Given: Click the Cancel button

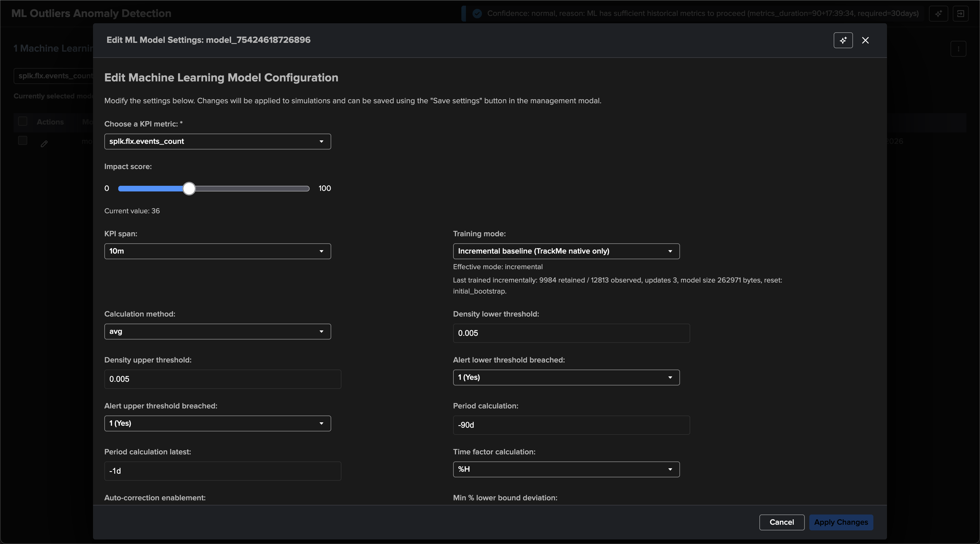Looking at the screenshot, I should [782, 522].
